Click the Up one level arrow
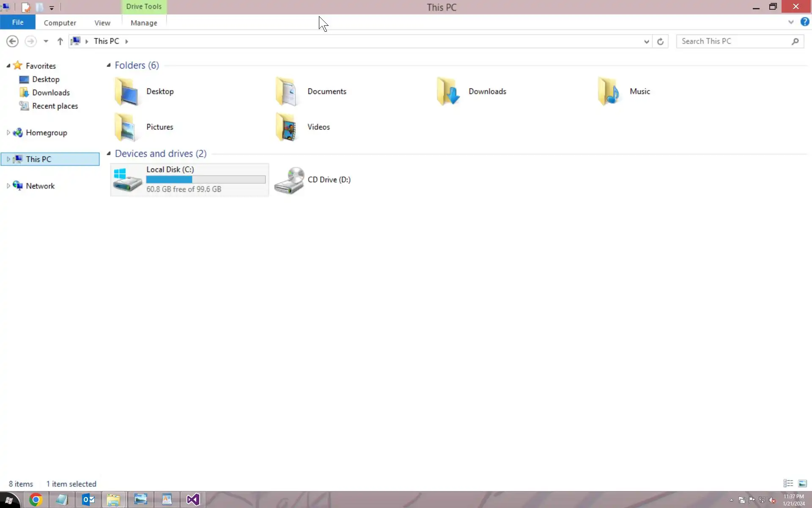Image resolution: width=812 pixels, height=508 pixels. pyautogui.click(x=60, y=41)
